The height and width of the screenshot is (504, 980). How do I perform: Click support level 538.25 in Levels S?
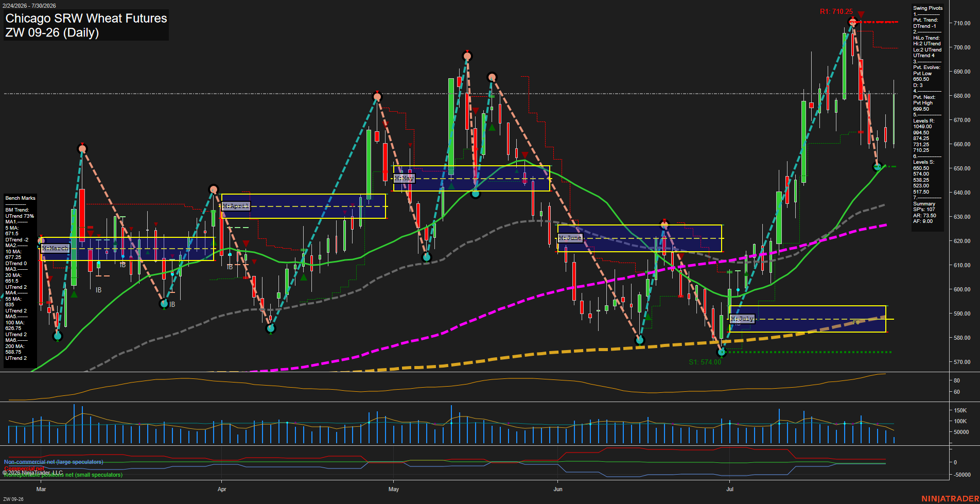(921, 180)
